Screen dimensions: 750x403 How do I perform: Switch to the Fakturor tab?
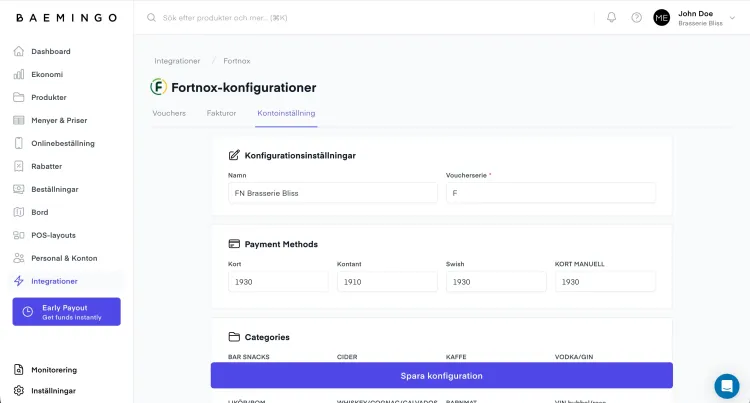point(221,113)
